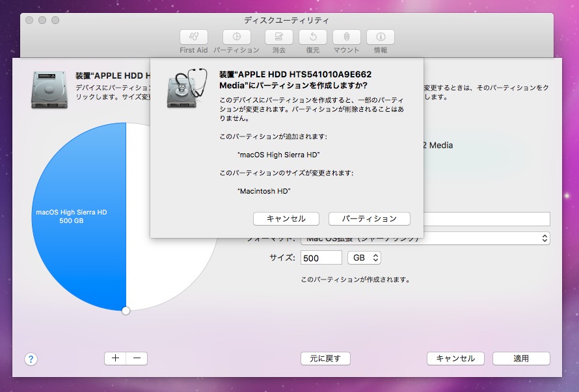This screenshot has height=392, width=579.
Task: Open the 情報 (info) toolbar icon
Action: coord(381,37)
